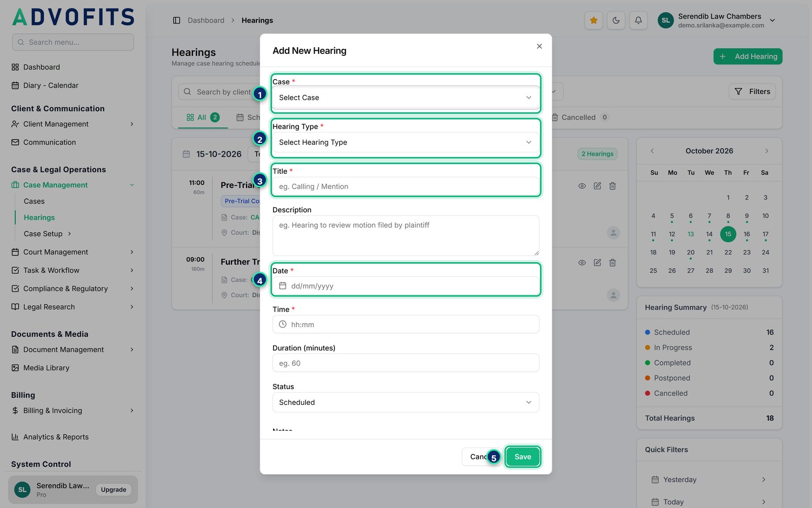This screenshot has width=812, height=508.
Task: Select the Cancelled tab
Action: [579, 117]
